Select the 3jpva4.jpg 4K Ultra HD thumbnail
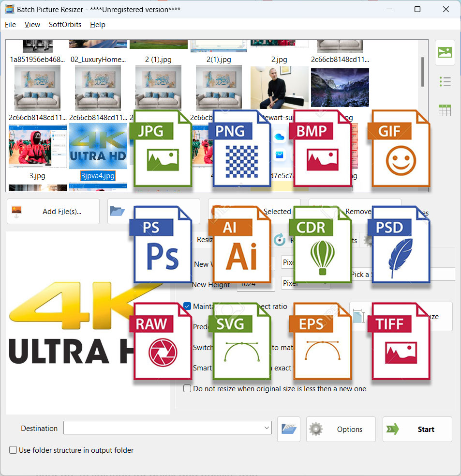Screen dimensions: 461x476 coord(98,146)
